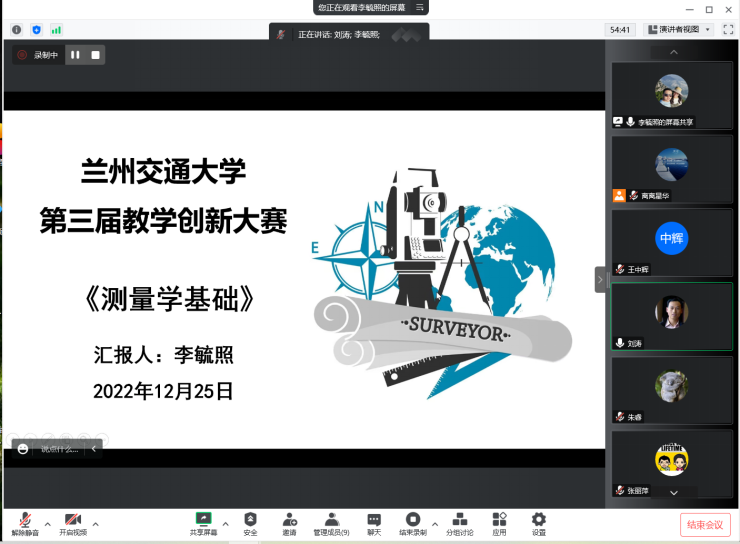Viewport: 740px width, 544px height.
Task: Open the 管理成员 members panel
Action: [x=331, y=521]
